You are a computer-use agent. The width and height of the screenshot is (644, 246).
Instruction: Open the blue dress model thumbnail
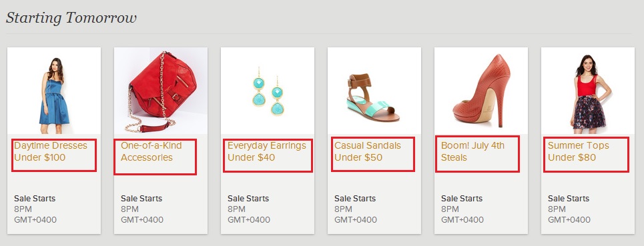pos(54,91)
